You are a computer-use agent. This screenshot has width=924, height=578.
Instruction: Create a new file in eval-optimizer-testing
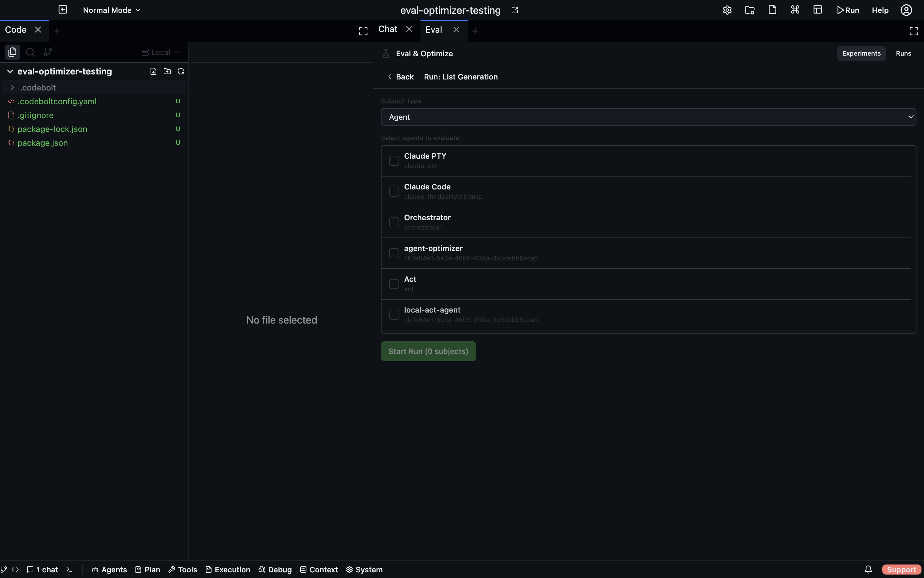[153, 71]
